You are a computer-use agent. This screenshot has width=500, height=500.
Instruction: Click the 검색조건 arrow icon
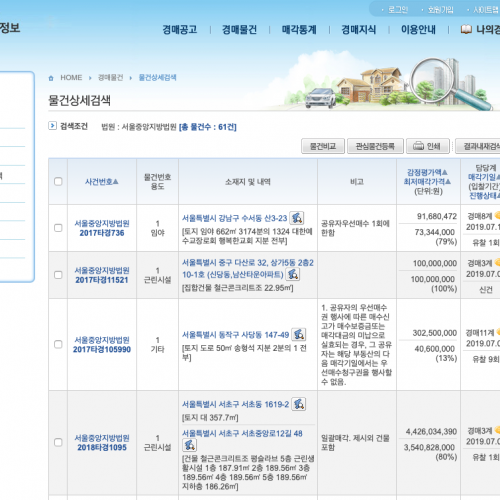tap(52, 126)
